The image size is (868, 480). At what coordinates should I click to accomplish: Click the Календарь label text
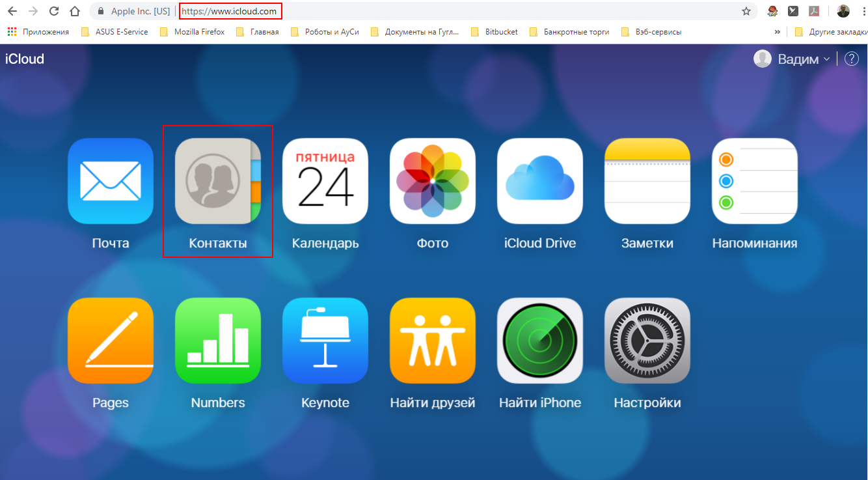pos(325,243)
